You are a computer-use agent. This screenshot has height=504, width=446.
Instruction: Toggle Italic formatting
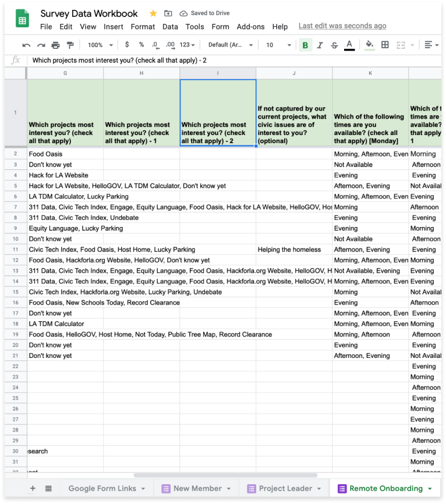point(320,45)
